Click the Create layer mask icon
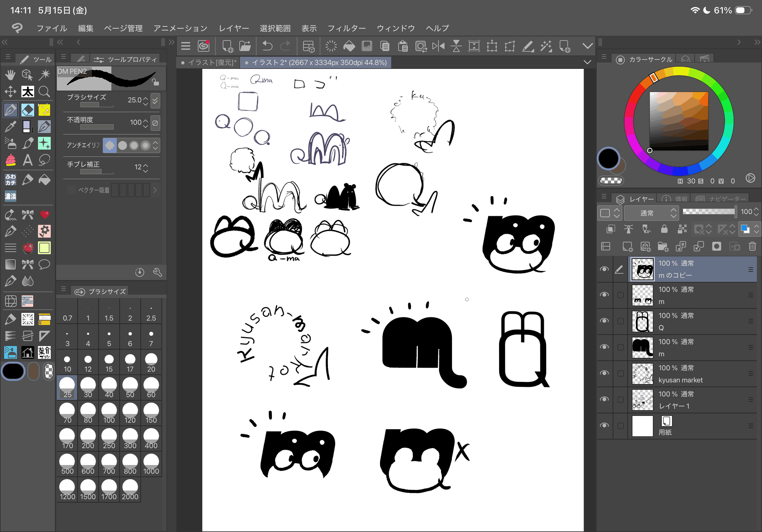Image resolution: width=762 pixels, height=532 pixels. [717, 246]
